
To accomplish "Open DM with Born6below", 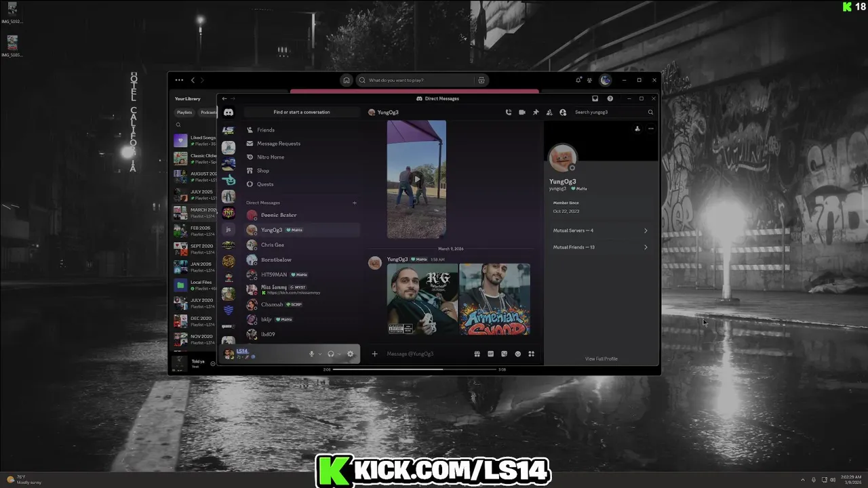I will [302, 260].
